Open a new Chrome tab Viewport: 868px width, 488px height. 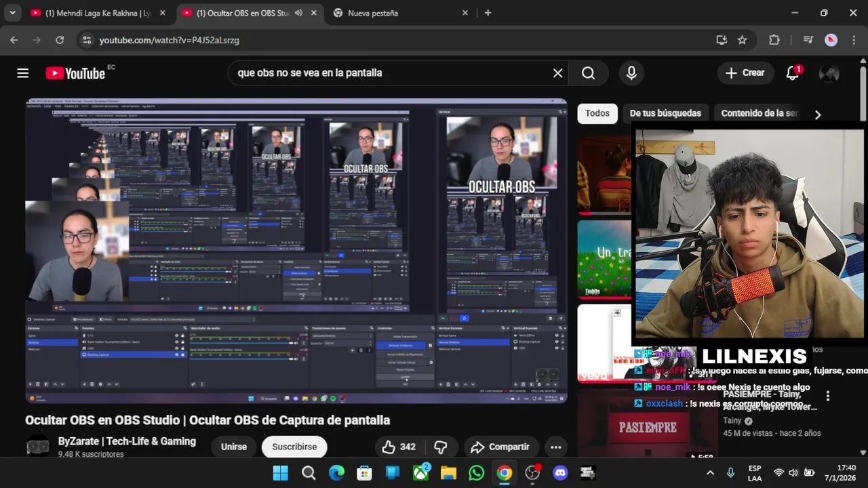tap(488, 13)
